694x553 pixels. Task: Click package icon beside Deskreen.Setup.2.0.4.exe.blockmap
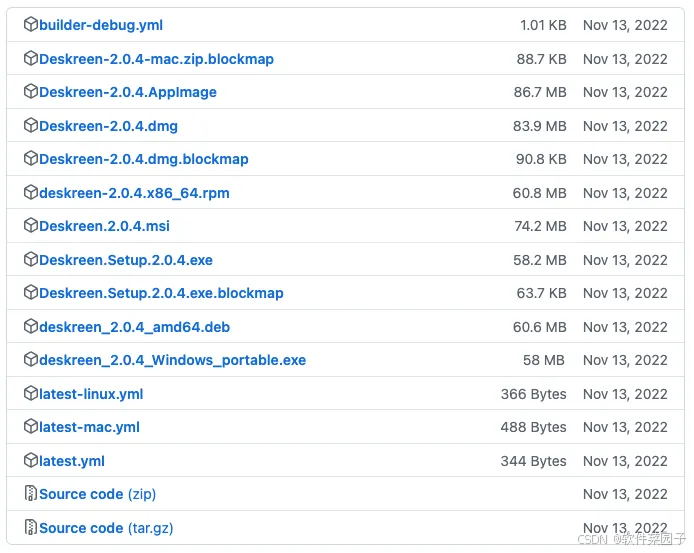pyautogui.click(x=31, y=292)
